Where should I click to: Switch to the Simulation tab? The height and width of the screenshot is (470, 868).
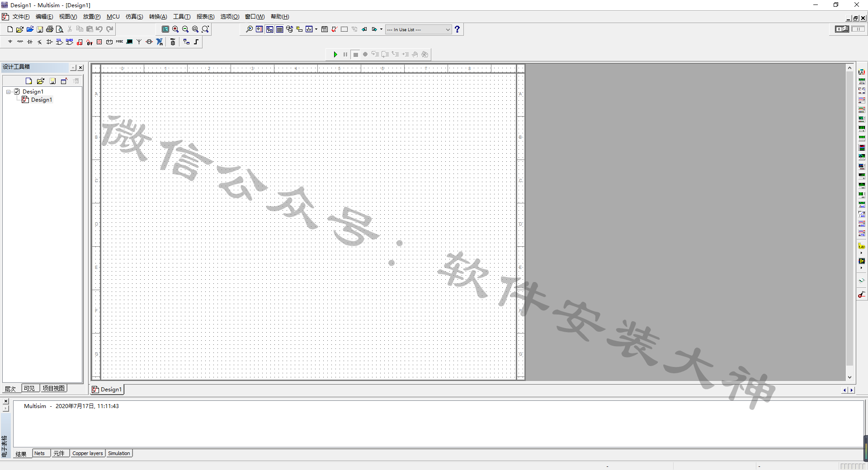click(x=119, y=453)
